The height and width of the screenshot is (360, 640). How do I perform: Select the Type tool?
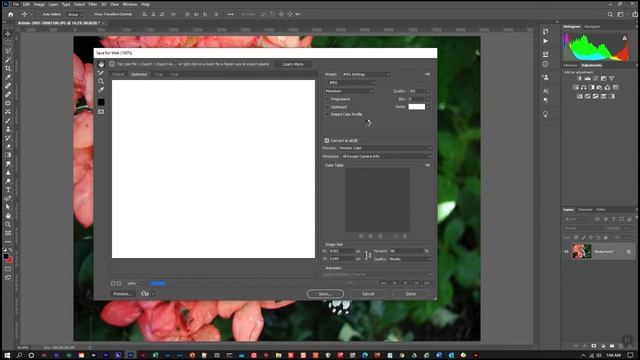coord(8,190)
